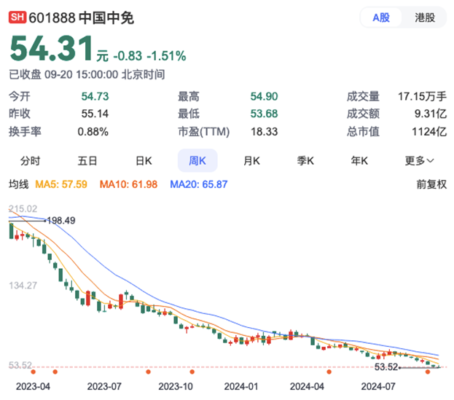The width and height of the screenshot is (454, 400).
Task: Click the 成交额 value 9.31亿
Action: point(430,114)
